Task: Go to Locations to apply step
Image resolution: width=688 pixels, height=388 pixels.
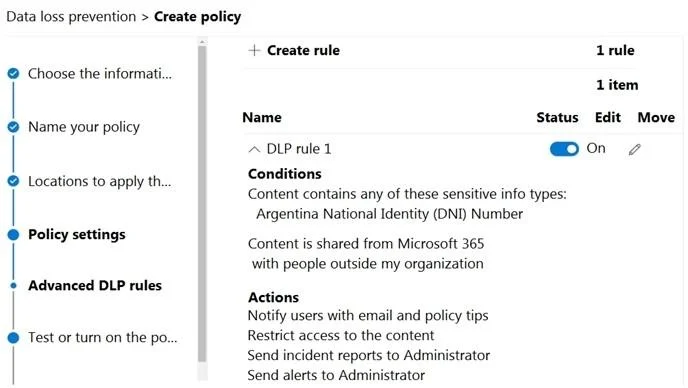Action: (100, 181)
